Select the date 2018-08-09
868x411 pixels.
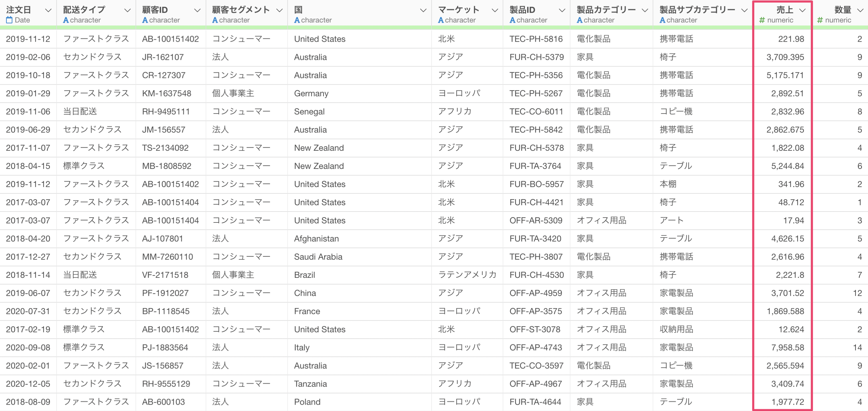pyautogui.click(x=28, y=402)
